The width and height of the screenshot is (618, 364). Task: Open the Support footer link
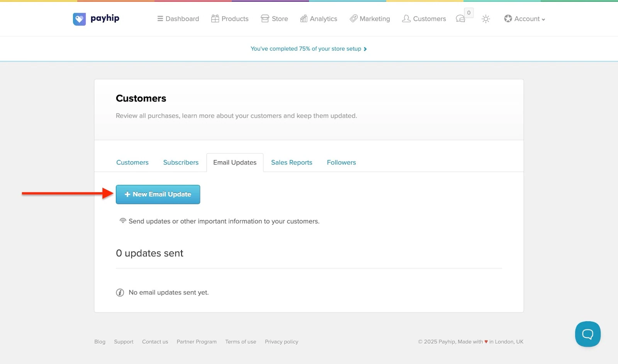click(x=124, y=342)
